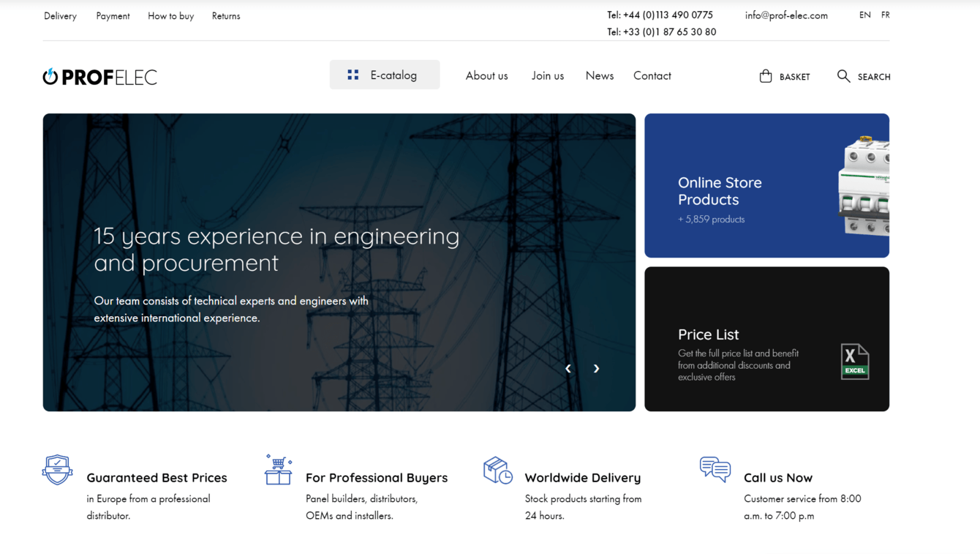
Task: Click the Worldwide Delivery heading
Action: (583, 478)
